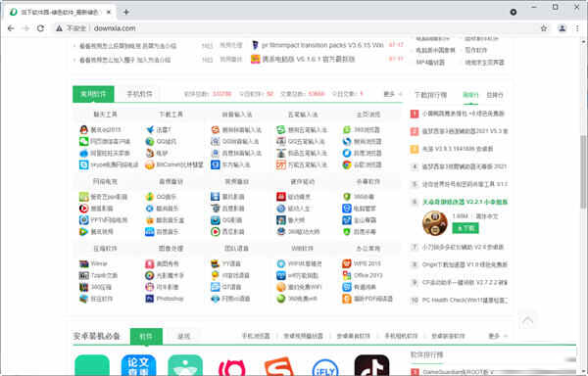
Task: Switch to the 游戏 tab in Android section
Action: (x=184, y=336)
